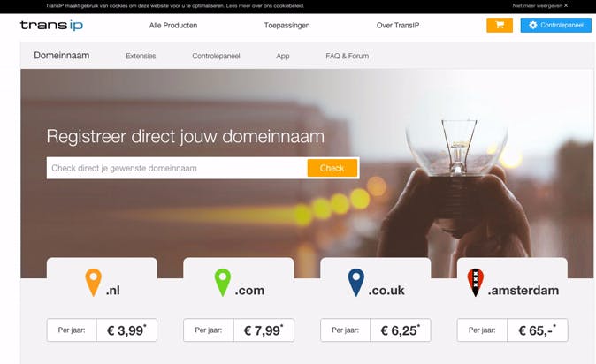Switch to the Extensies tab
The image size is (596, 364).
(141, 56)
